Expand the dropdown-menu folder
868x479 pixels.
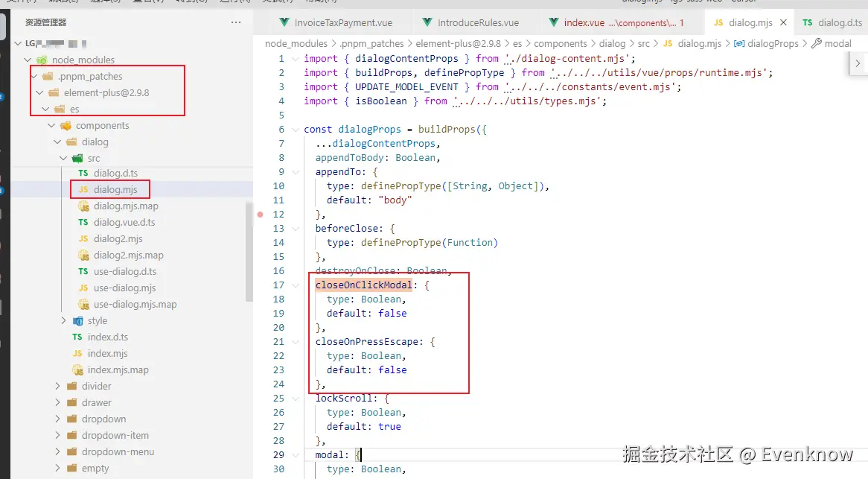coord(118,452)
